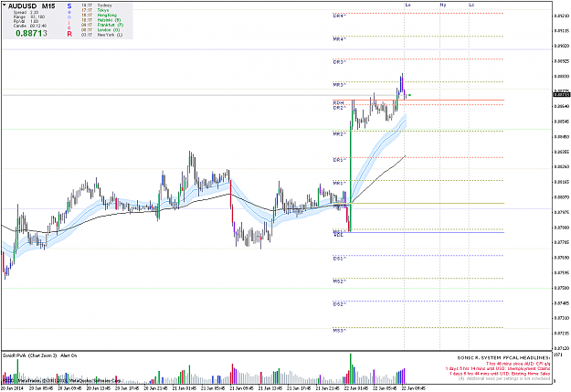The image size is (571, 392).
Task: Click the Tokyo session clock row
Action: (95, 10)
